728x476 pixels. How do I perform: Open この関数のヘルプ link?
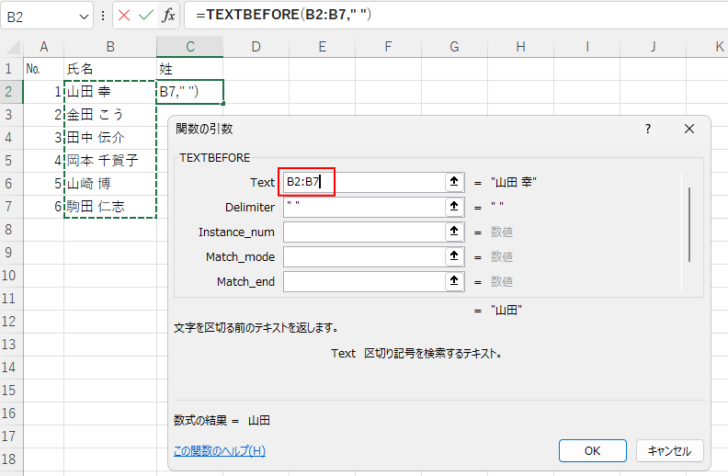(x=219, y=451)
